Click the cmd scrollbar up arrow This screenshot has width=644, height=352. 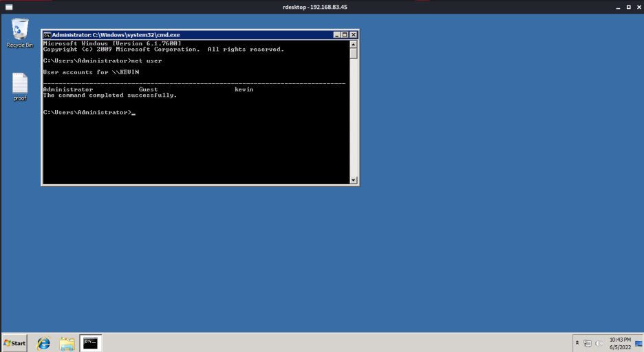[353, 44]
